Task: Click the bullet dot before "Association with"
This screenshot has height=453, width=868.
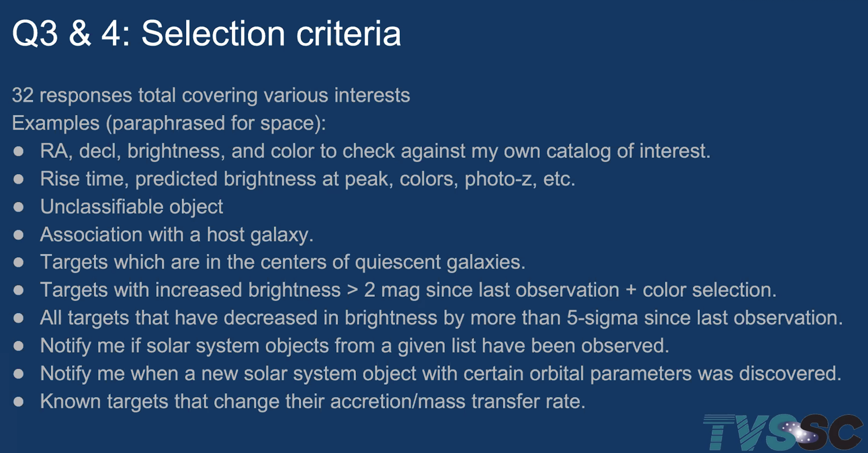Action: pos(19,235)
